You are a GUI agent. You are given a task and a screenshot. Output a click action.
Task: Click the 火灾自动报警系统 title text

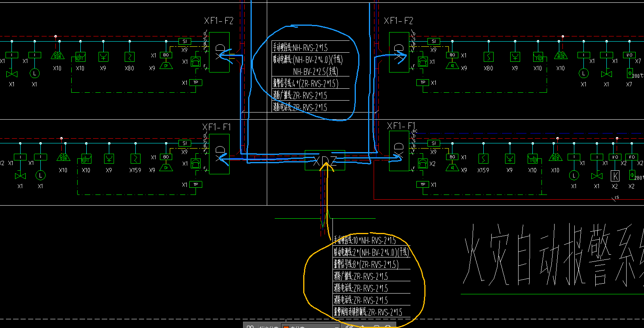click(x=553, y=256)
